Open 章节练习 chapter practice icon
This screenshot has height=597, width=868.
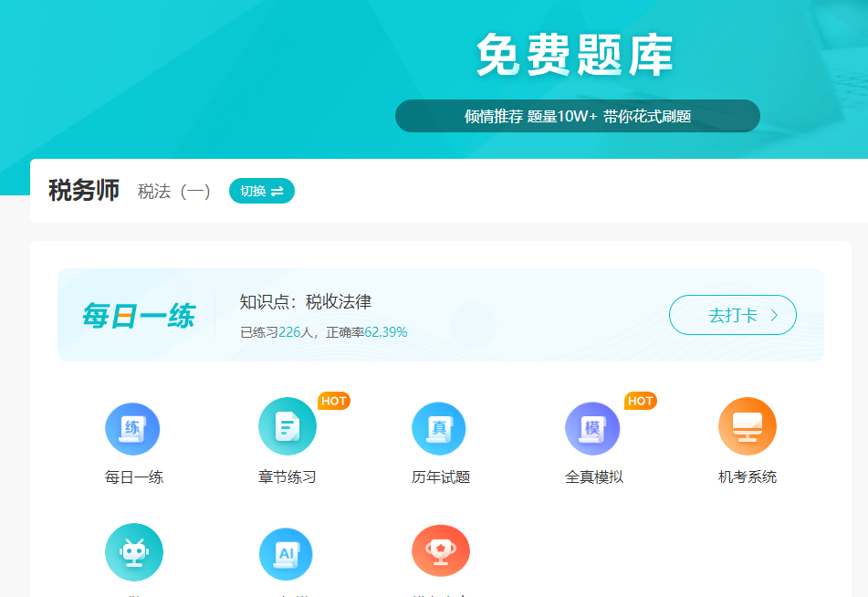(287, 425)
